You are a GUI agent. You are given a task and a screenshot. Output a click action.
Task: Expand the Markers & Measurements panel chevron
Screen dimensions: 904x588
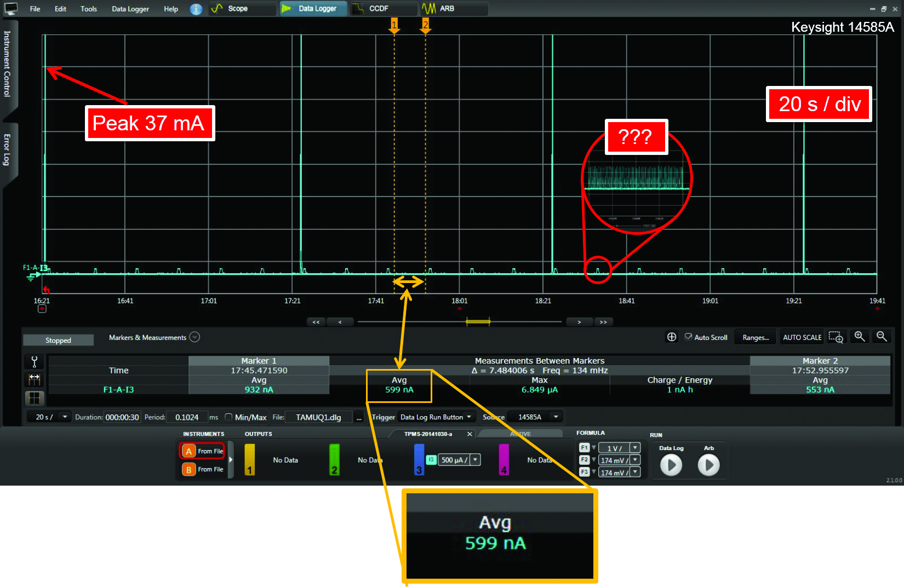tap(194, 337)
